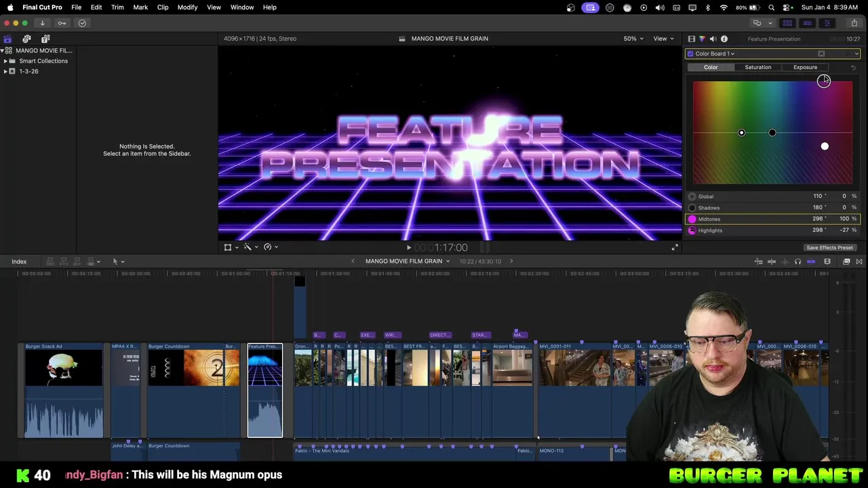Click the Highlights angle value 298
This screenshot has width=868, height=488.
[x=818, y=230]
